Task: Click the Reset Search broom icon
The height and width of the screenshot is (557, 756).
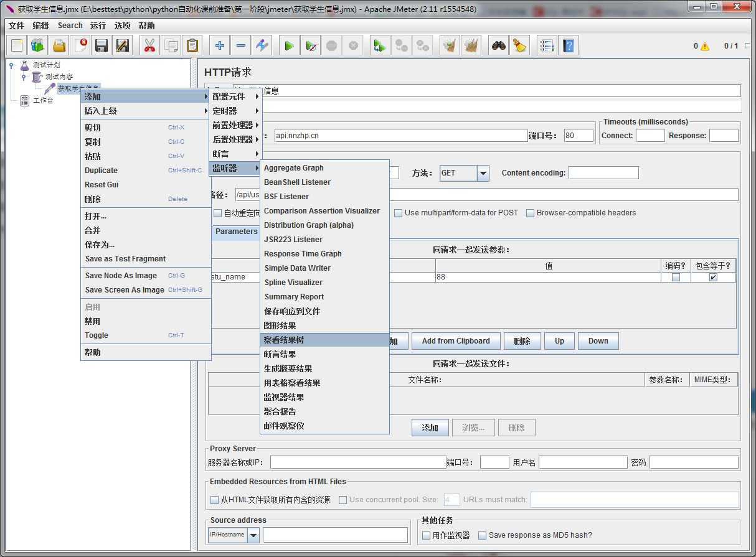Action: pyautogui.click(x=519, y=45)
